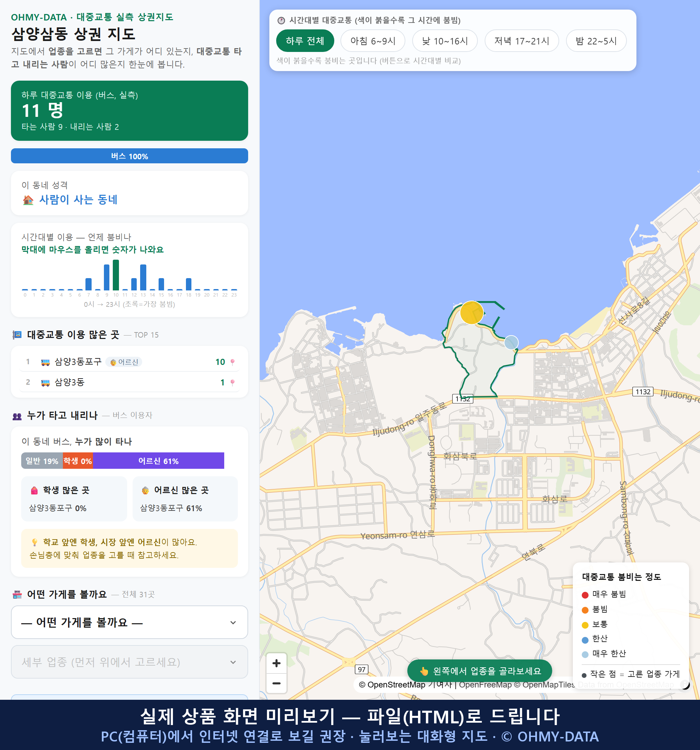Click the lightbulb tip icon
The height and width of the screenshot is (750, 700).
point(35,543)
